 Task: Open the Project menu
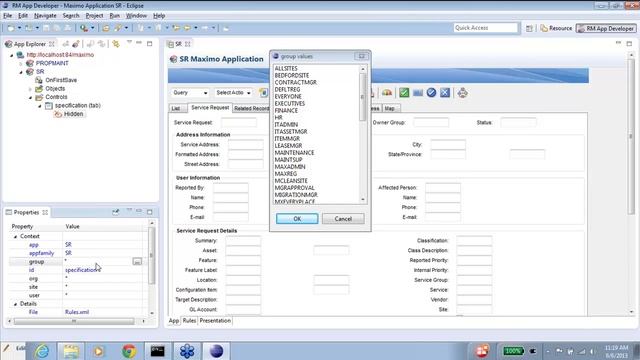pos(94,16)
